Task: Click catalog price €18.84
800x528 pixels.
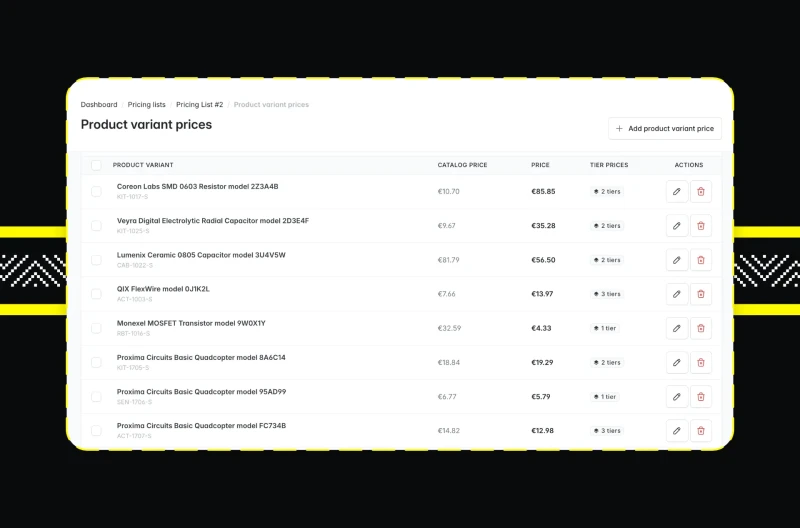Action: 448,362
